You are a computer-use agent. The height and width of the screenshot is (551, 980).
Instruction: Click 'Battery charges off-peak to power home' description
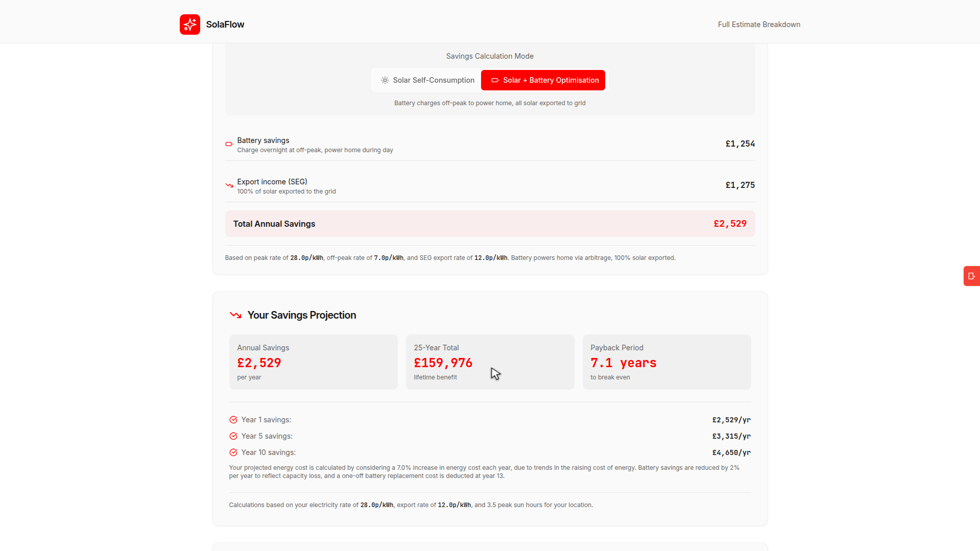point(490,103)
